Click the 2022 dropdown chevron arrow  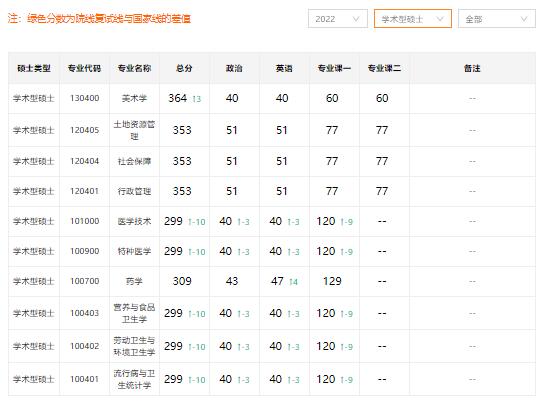point(356,19)
